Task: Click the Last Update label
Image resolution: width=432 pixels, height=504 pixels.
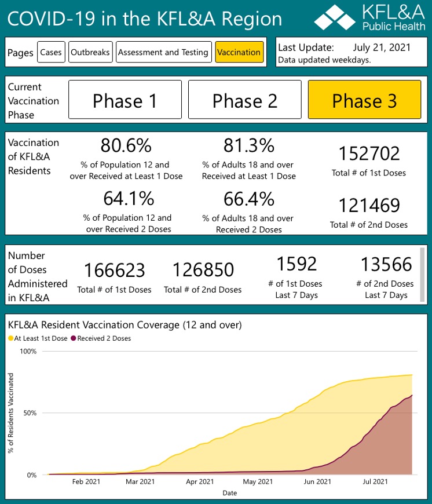Action: 306,48
